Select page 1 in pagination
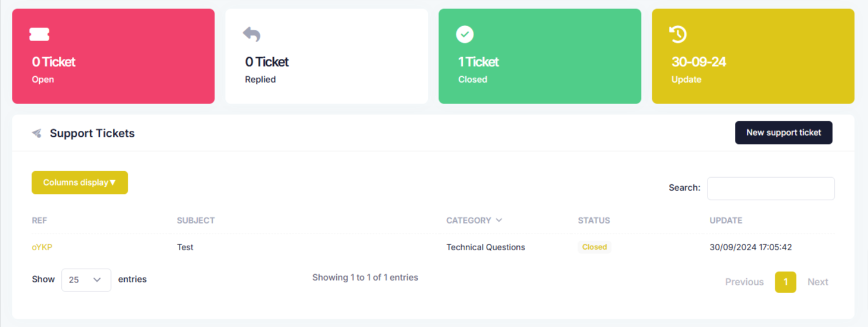The image size is (868, 327). coord(785,282)
